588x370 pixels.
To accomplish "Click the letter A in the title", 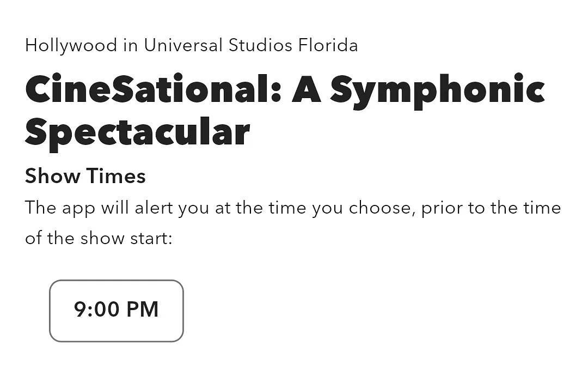I will tap(307, 89).
